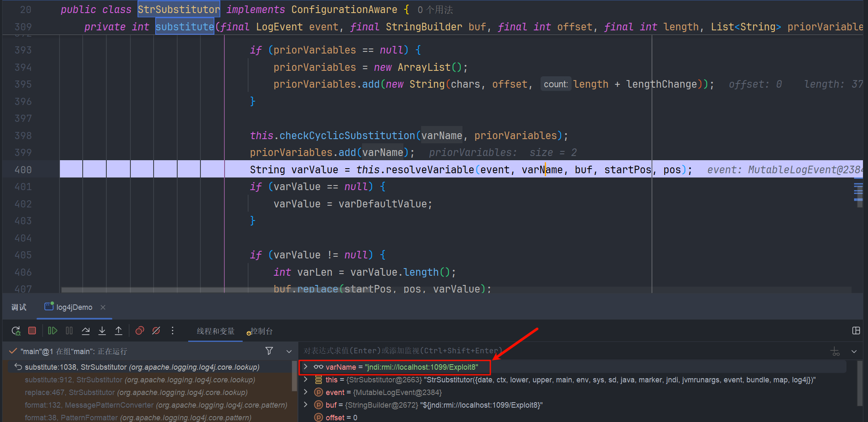Image resolution: width=868 pixels, height=422 pixels.
Task: Expand the varName watch entry
Action: tap(306, 367)
